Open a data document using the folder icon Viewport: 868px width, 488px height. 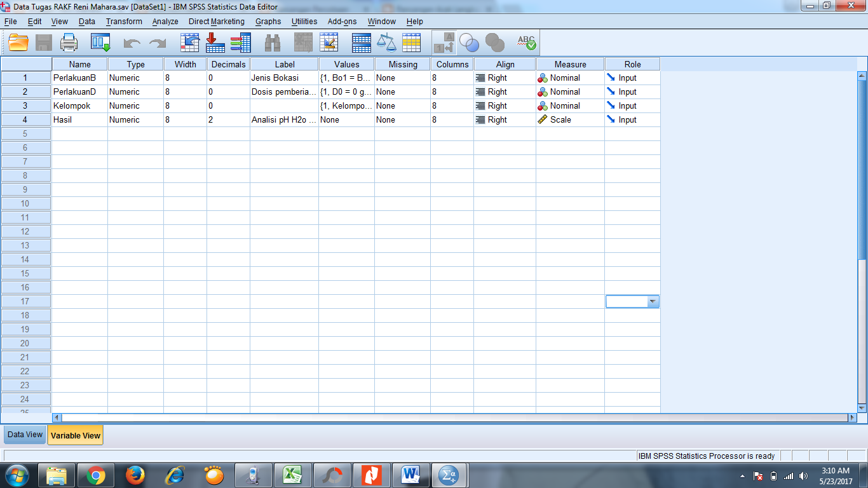pos(17,43)
